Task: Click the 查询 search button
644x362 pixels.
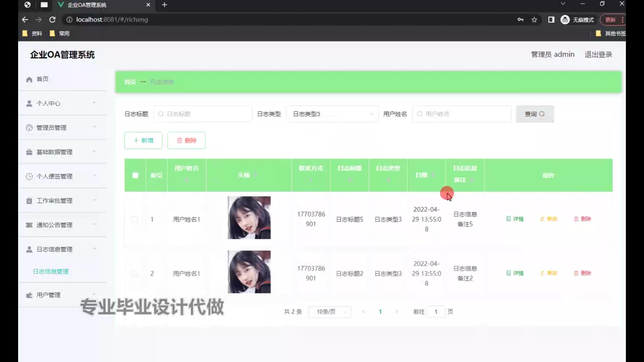Action: pos(534,114)
